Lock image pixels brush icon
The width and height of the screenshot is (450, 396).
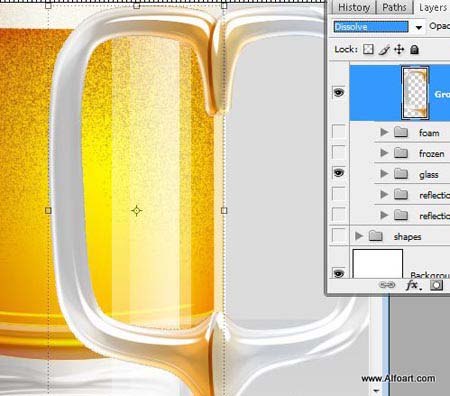[x=384, y=50]
